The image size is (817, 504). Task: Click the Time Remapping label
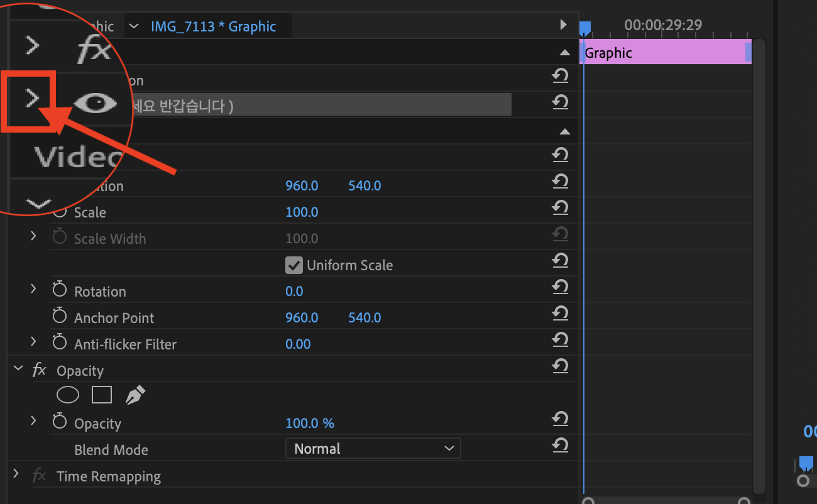(x=109, y=476)
